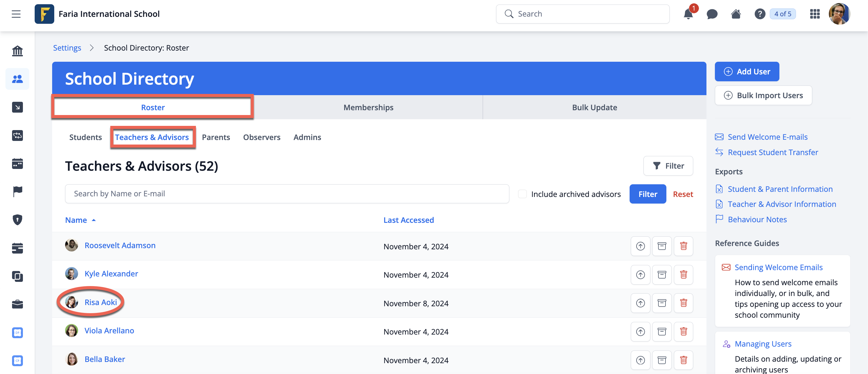Image resolution: width=868 pixels, height=374 pixels.
Task: Switch to the Memberships tab
Action: coord(368,108)
